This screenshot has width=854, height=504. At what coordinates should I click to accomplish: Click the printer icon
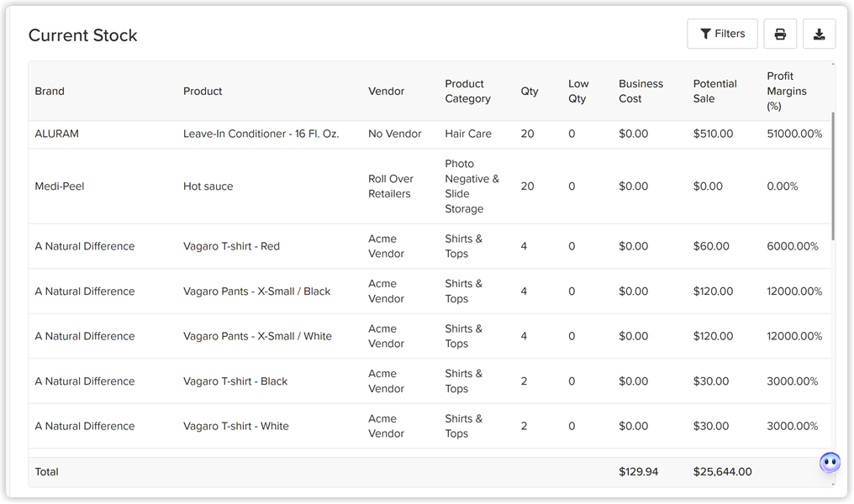pyautogui.click(x=780, y=34)
